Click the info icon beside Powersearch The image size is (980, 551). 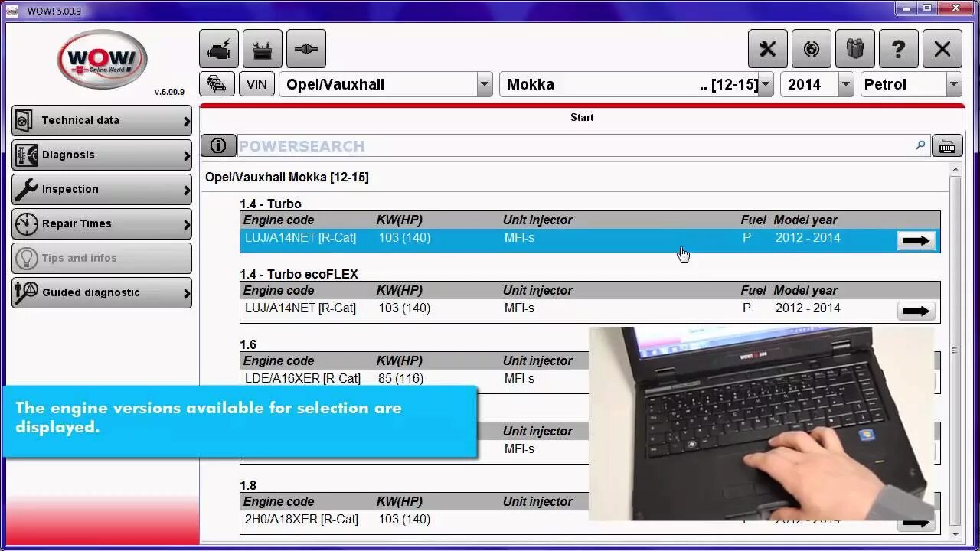[x=218, y=145]
